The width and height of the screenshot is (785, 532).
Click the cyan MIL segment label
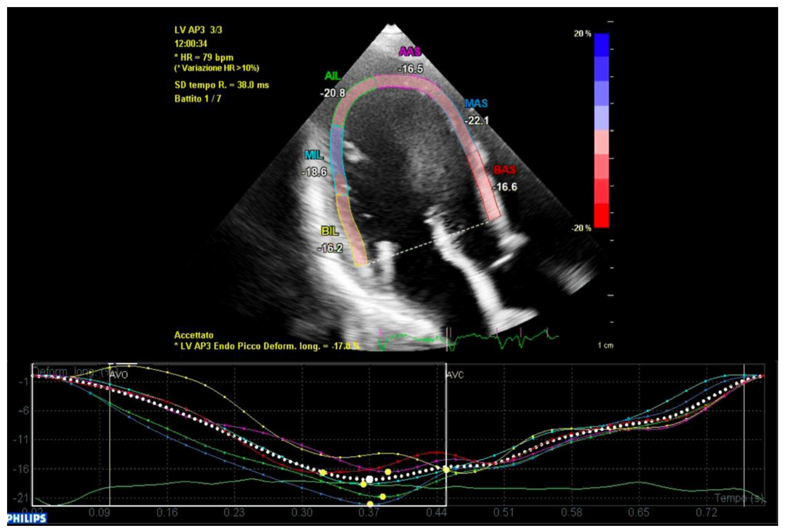tap(314, 155)
